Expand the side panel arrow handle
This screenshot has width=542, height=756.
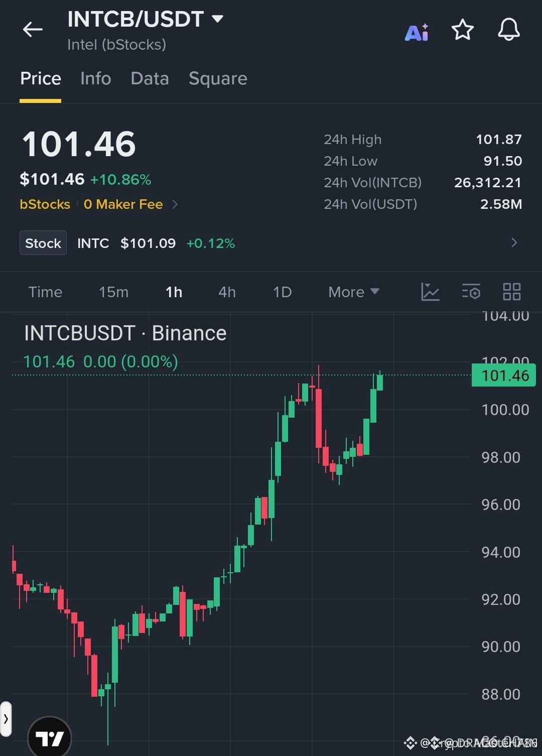[6, 719]
